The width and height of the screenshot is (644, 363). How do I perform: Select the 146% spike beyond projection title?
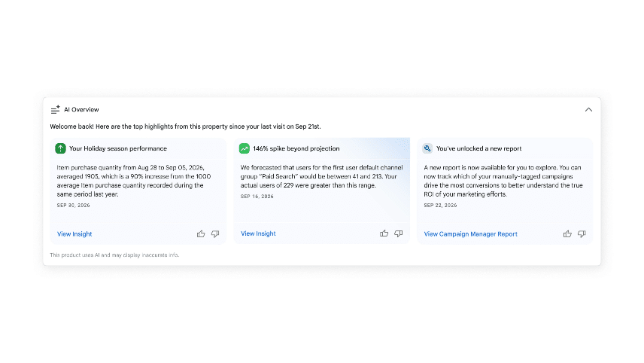[x=296, y=148]
